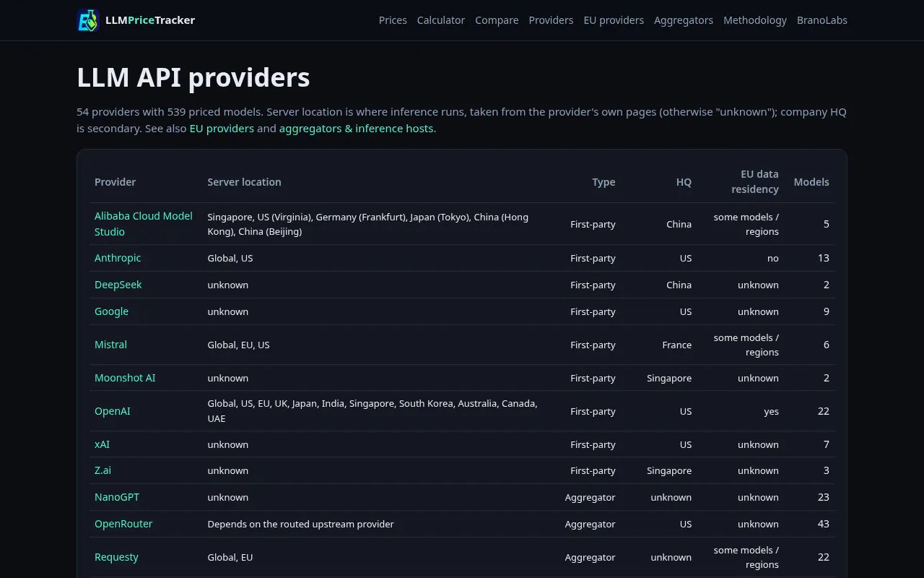Click the Models column header
The image size is (924, 578).
(x=811, y=182)
